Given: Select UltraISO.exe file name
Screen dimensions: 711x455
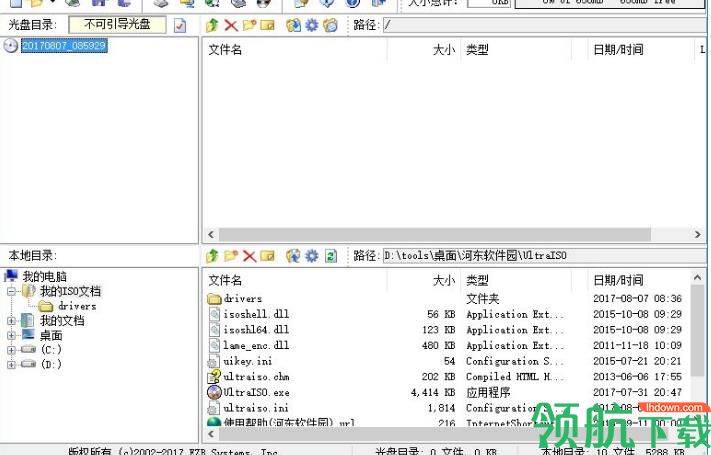Looking at the screenshot, I should (x=256, y=392).
